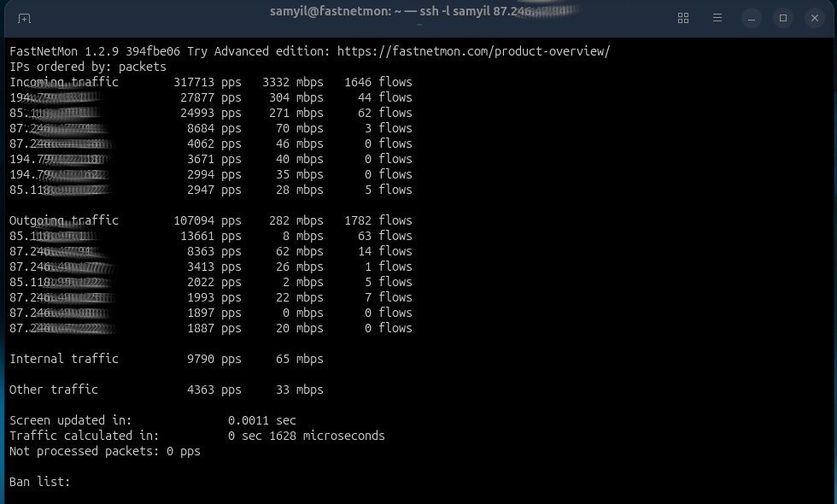Image resolution: width=837 pixels, height=504 pixels.
Task: Select the outgoing total '107094 pps'
Action: [207, 220]
